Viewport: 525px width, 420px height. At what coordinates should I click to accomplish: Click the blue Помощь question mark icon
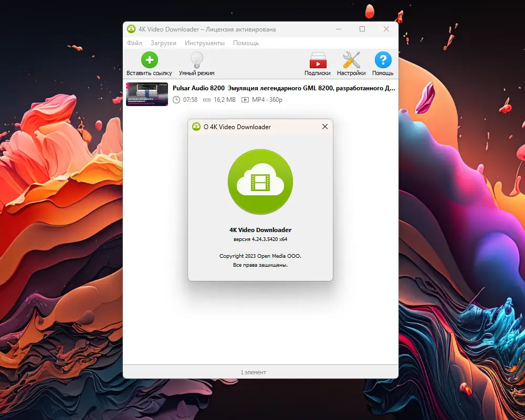click(x=383, y=60)
